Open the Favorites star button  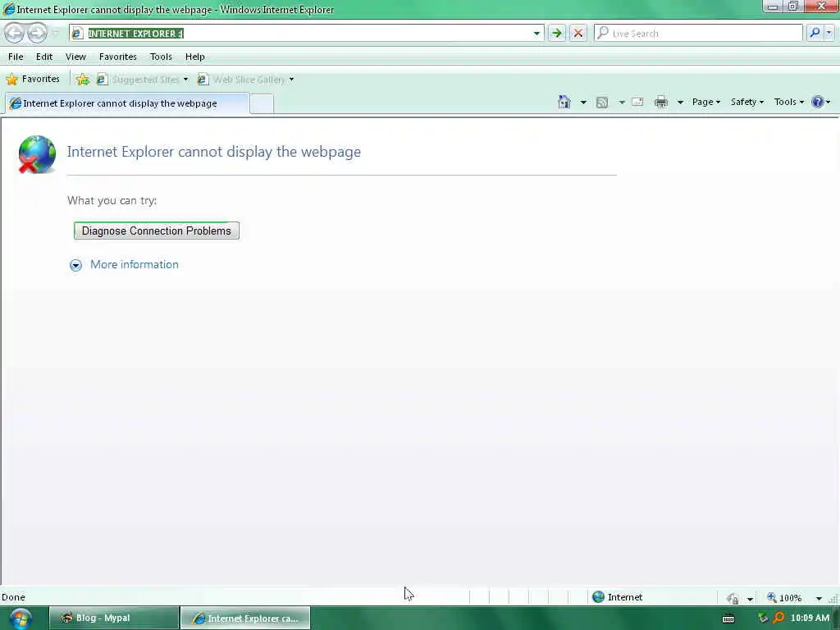33,80
